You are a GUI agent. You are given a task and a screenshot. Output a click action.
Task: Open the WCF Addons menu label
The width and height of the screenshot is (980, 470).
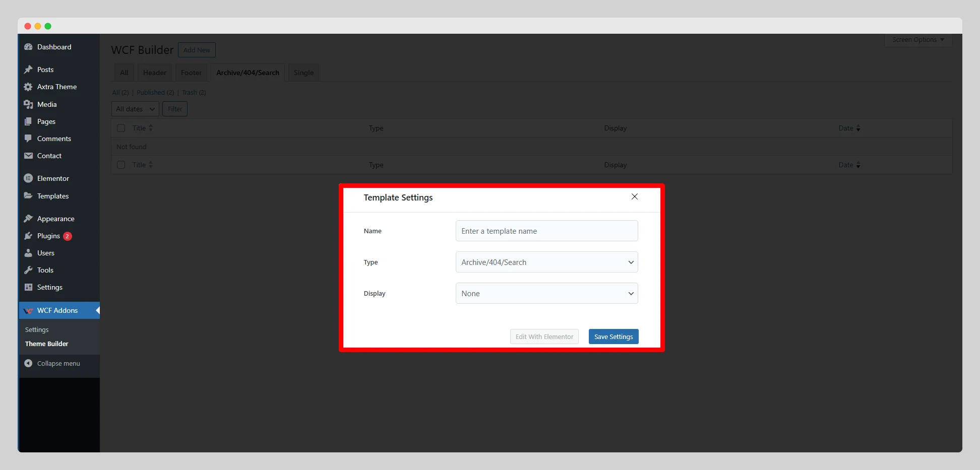57,310
